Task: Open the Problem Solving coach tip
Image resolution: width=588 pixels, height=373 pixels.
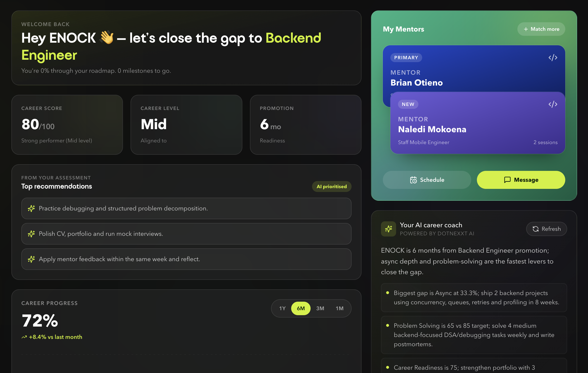Action: click(x=474, y=335)
